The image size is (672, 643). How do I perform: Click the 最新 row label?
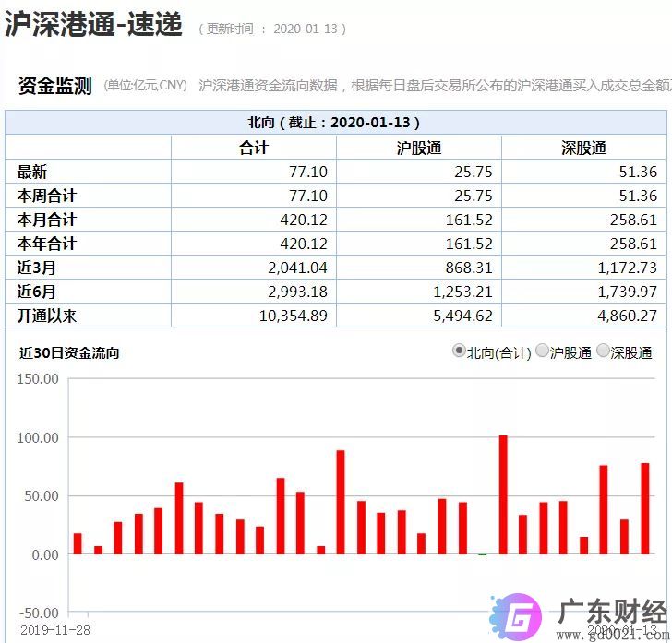tap(31, 172)
